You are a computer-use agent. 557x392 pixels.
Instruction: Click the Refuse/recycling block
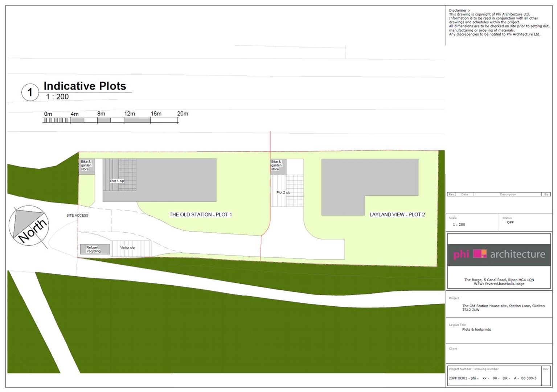pos(94,249)
